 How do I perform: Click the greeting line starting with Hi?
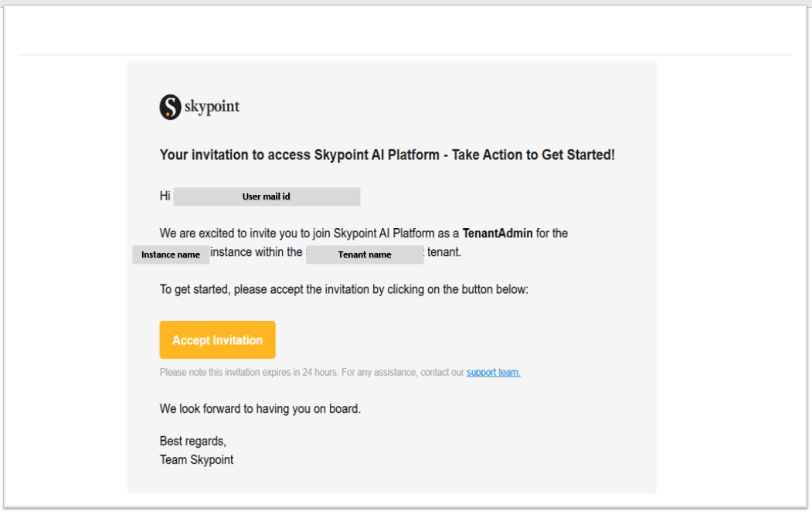click(164, 196)
